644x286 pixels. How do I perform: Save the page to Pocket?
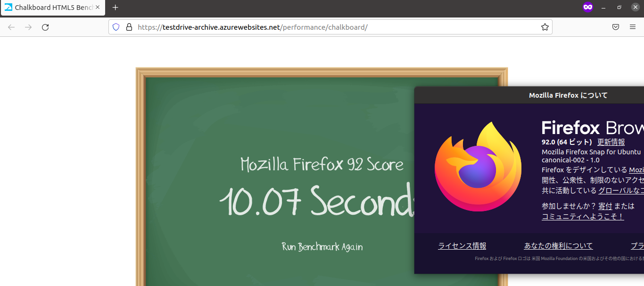615,27
